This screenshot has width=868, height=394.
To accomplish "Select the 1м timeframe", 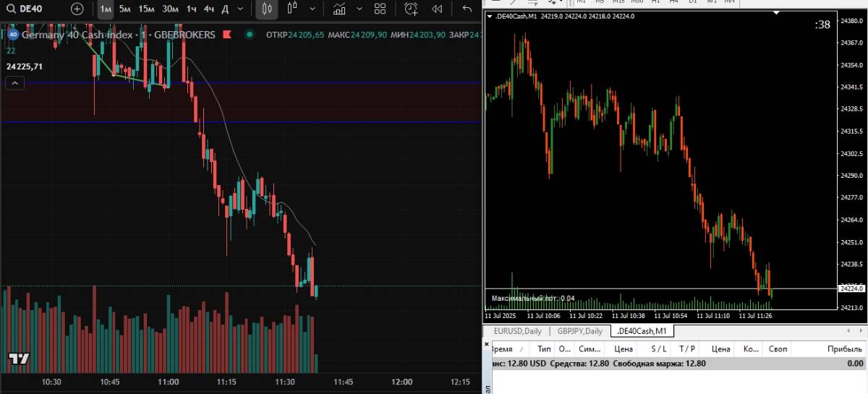I will click(x=106, y=9).
